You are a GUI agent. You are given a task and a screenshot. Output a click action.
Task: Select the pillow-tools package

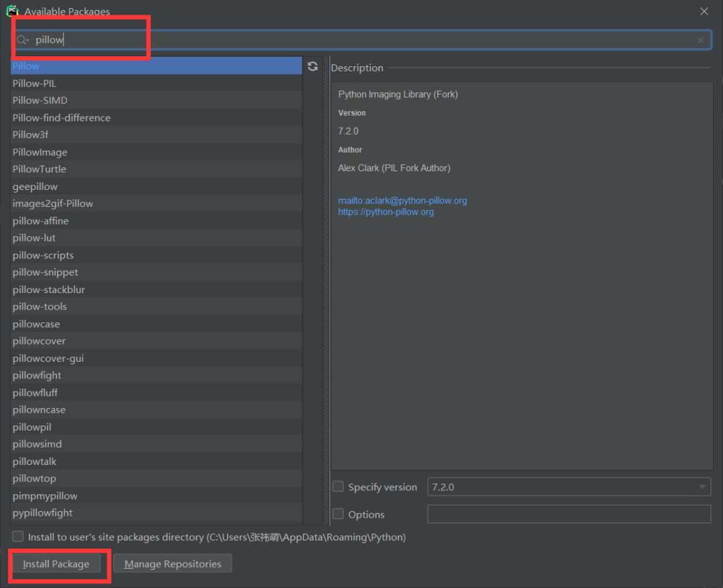pyautogui.click(x=156, y=307)
